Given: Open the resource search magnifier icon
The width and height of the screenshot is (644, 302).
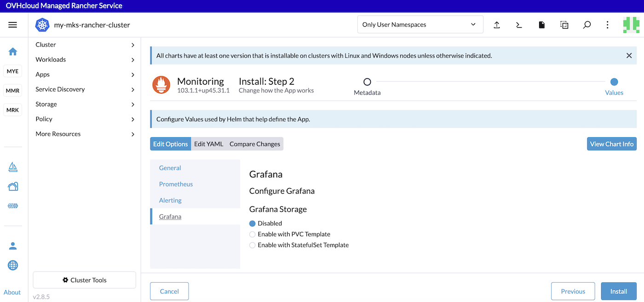Looking at the screenshot, I should [586, 25].
